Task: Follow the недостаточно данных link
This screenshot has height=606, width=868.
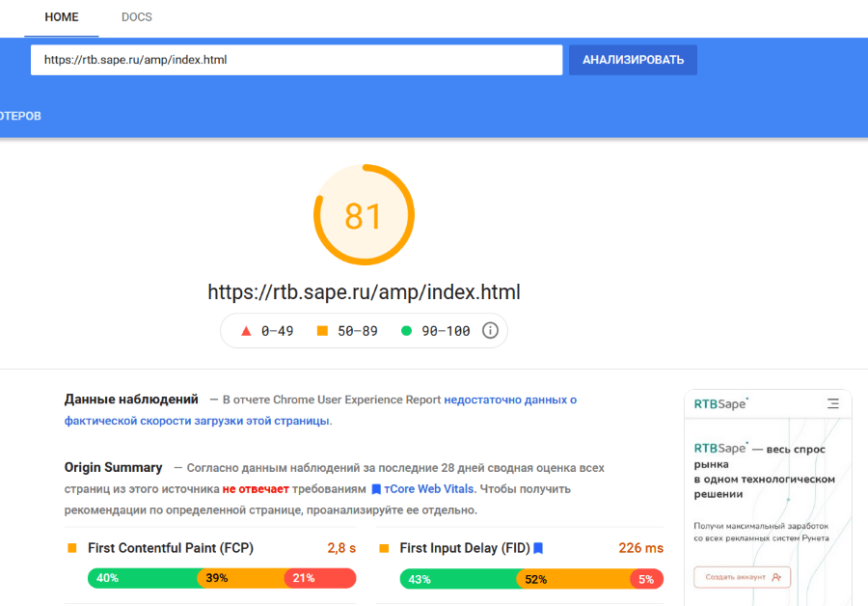Action: click(510, 399)
